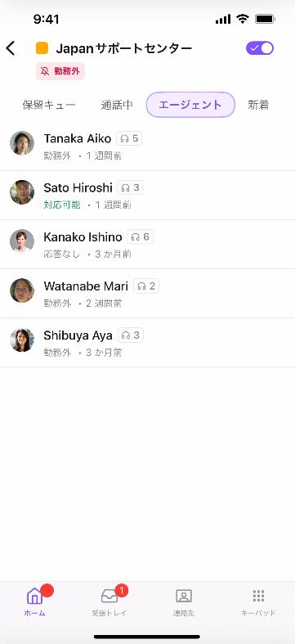Switch to the 通話中 tab
Viewport: 295px width, 644px height.
click(117, 105)
